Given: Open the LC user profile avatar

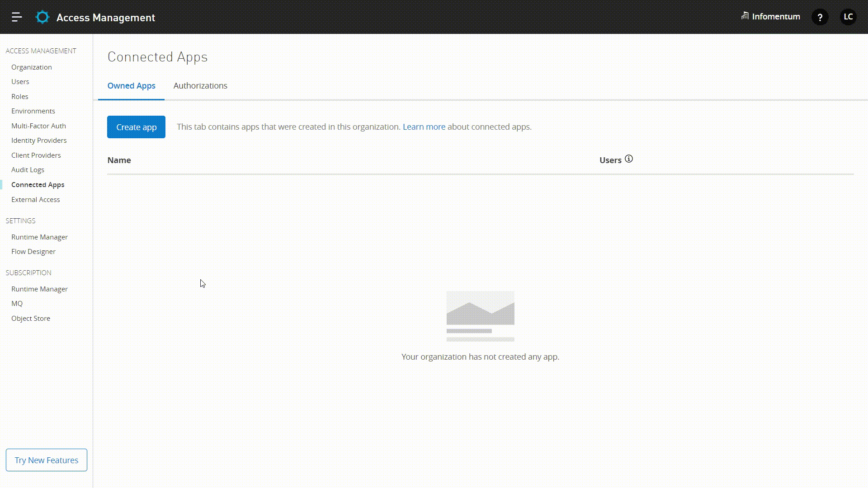Looking at the screenshot, I should pos(848,17).
